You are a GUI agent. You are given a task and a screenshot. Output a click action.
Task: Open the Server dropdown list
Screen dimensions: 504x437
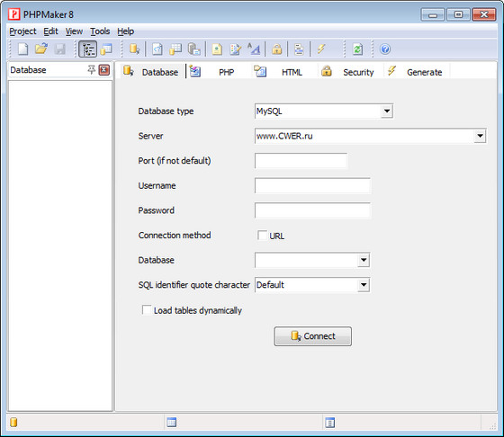[x=480, y=136]
